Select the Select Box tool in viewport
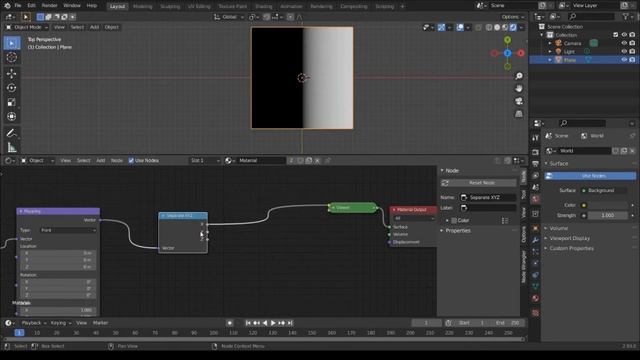This screenshot has height=360, width=640. (12, 43)
